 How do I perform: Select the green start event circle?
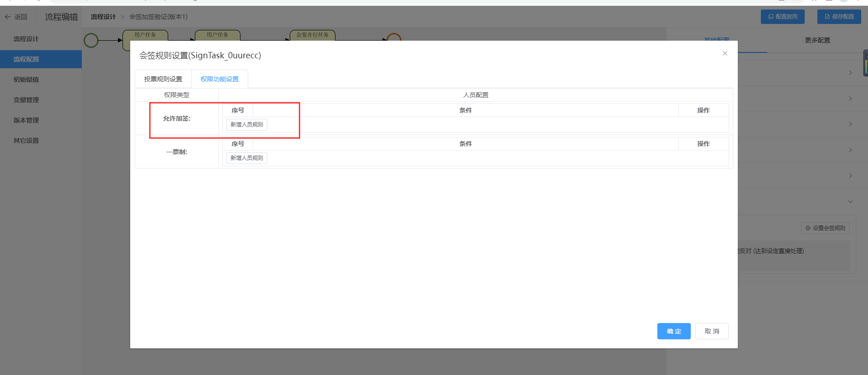click(x=91, y=40)
